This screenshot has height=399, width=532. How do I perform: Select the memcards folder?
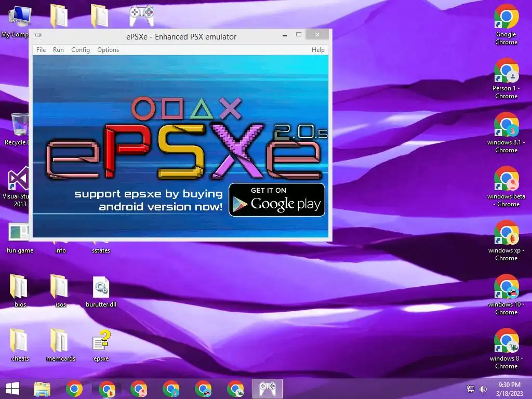pyautogui.click(x=60, y=345)
